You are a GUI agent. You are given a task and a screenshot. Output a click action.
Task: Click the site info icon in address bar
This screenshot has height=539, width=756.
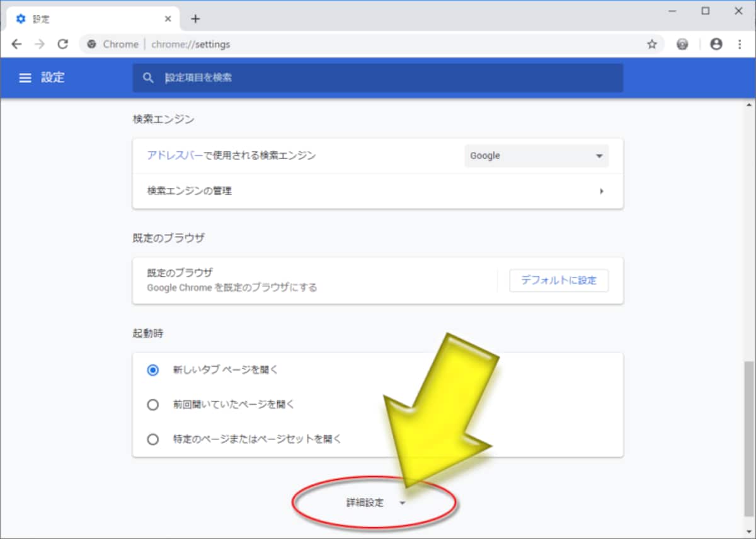click(92, 44)
